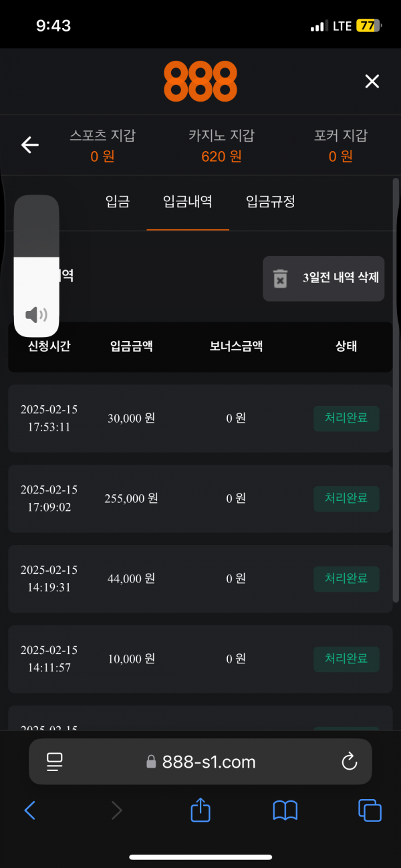This screenshot has width=401, height=868.
Task: Open the Safari share sheet icon
Action: [x=200, y=810]
